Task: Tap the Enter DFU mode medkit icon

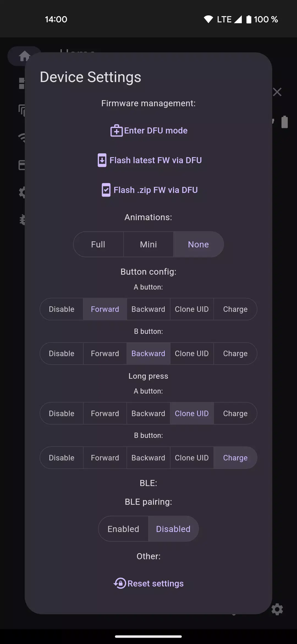Action: (x=116, y=130)
